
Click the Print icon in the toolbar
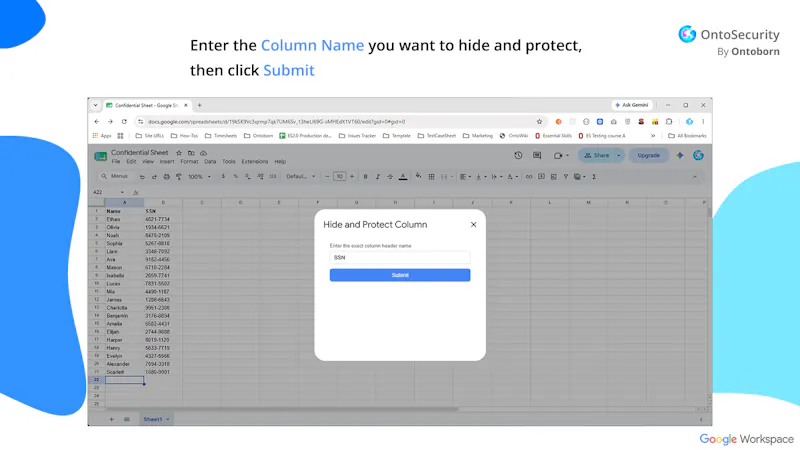point(166,177)
